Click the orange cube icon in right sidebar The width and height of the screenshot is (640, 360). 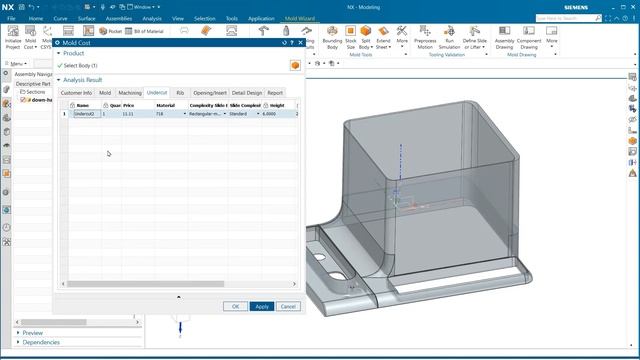pos(632,141)
